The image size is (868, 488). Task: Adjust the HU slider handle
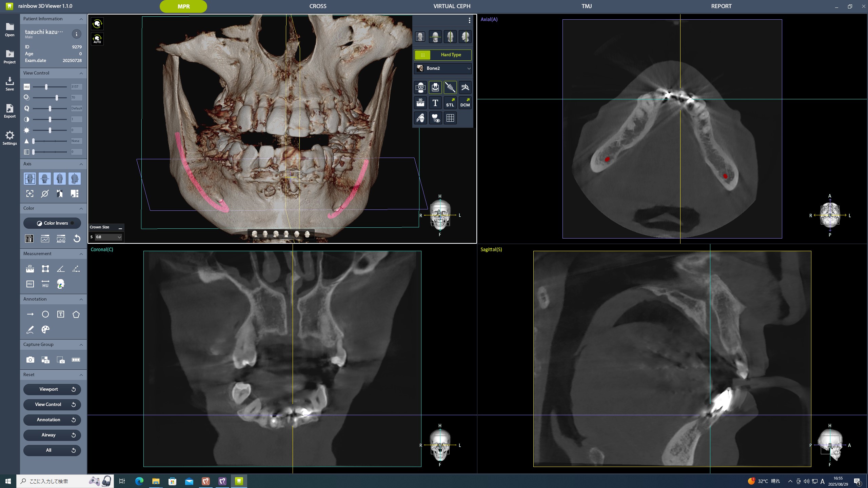[x=46, y=87]
